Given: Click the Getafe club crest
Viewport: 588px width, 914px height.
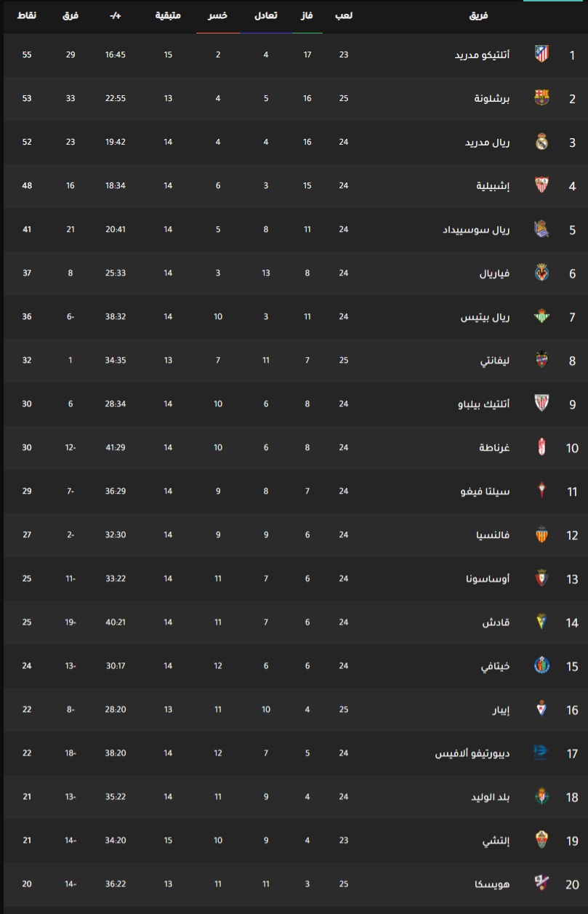Looking at the screenshot, I should [x=541, y=665].
